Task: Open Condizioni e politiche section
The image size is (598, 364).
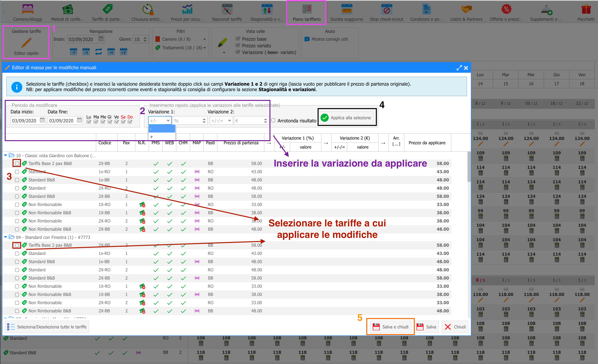Action: pos(427,13)
